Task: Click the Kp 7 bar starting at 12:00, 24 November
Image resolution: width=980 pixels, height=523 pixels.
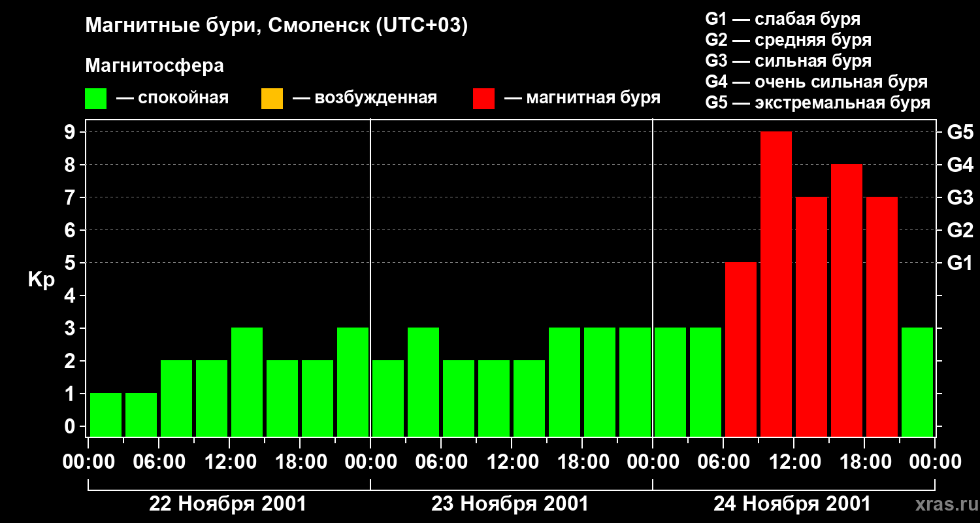Action: point(811,317)
